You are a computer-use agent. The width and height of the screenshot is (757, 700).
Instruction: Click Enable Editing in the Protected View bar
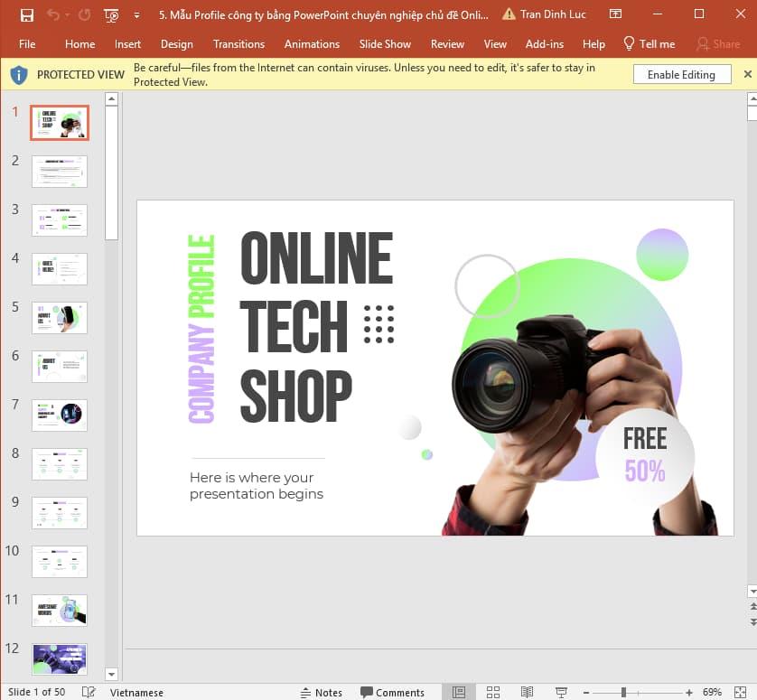(x=682, y=74)
